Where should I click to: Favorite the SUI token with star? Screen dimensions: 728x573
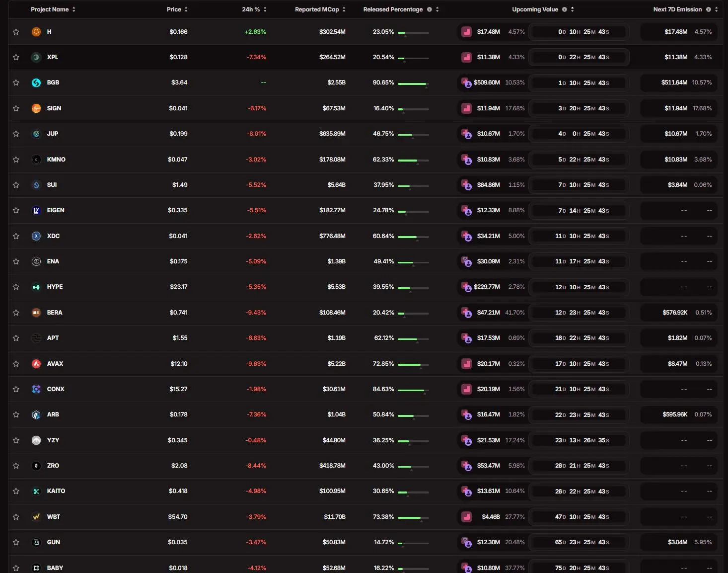pos(16,185)
